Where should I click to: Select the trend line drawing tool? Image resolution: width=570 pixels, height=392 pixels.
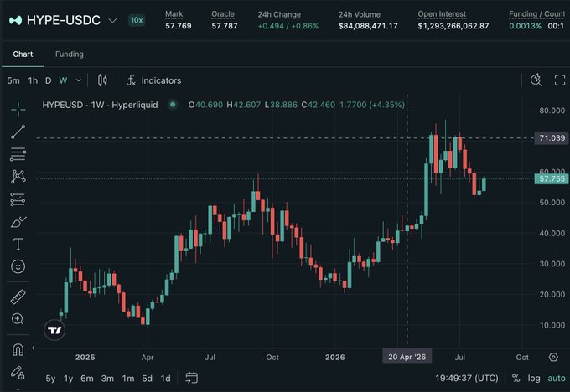18,132
